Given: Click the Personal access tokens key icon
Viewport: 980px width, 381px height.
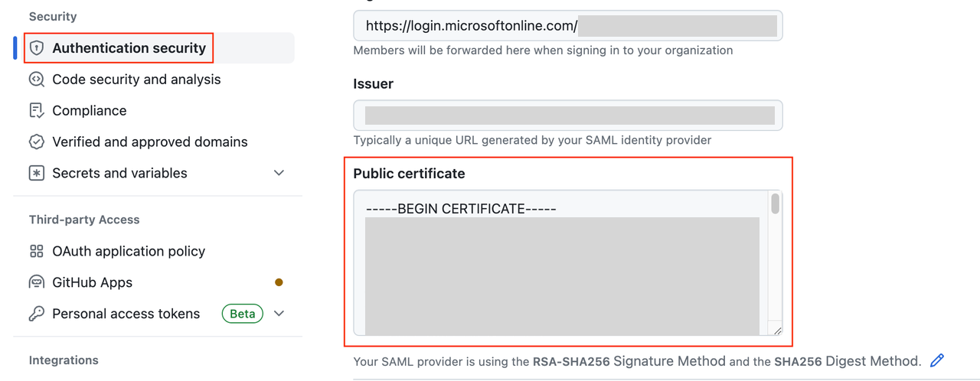Looking at the screenshot, I should pyautogui.click(x=36, y=314).
